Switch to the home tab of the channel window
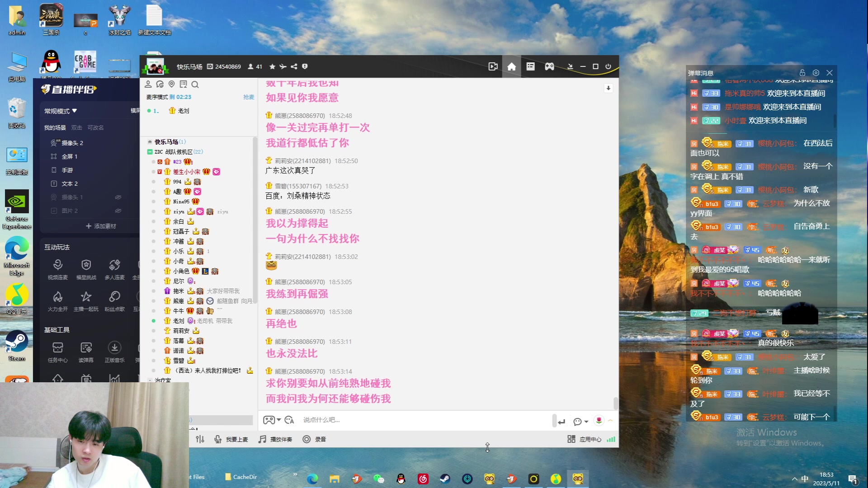Image resolution: width=868 pixels, height=488 pixels. [511, 66]
